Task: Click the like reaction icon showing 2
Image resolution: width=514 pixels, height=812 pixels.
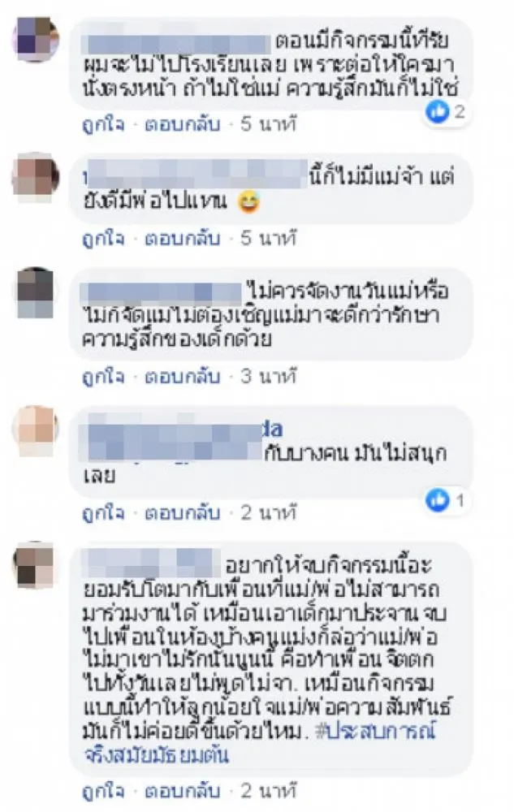Action: point(438,112)
